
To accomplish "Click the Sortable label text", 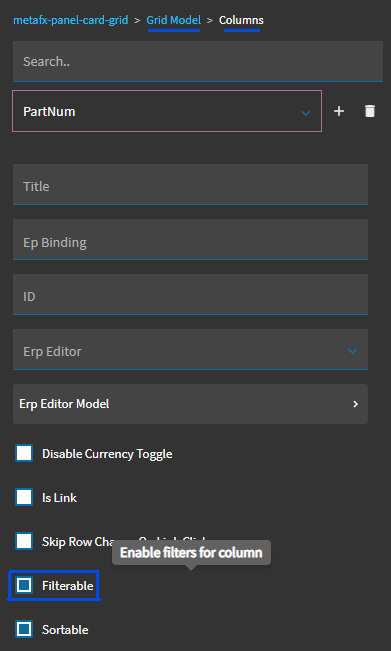I will 65,629.
